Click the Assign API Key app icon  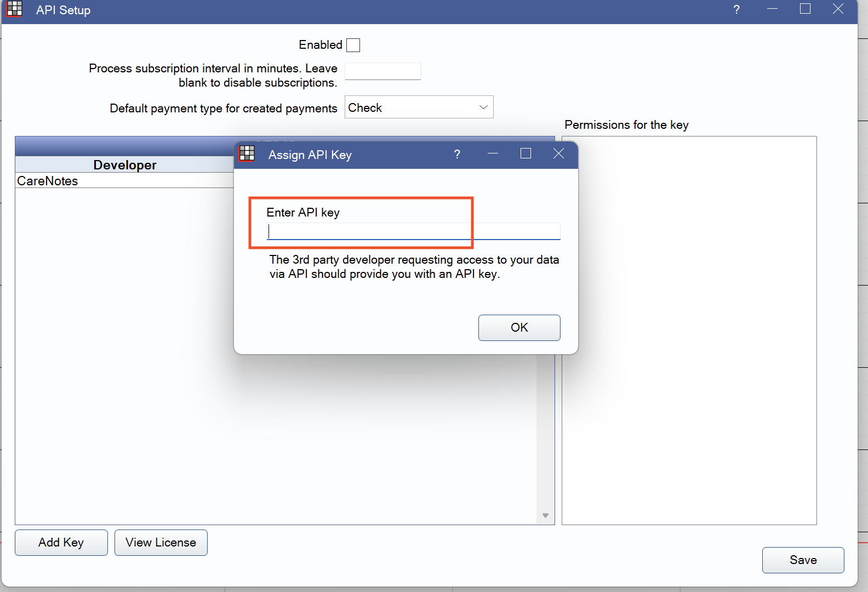[x=247, y=153]
